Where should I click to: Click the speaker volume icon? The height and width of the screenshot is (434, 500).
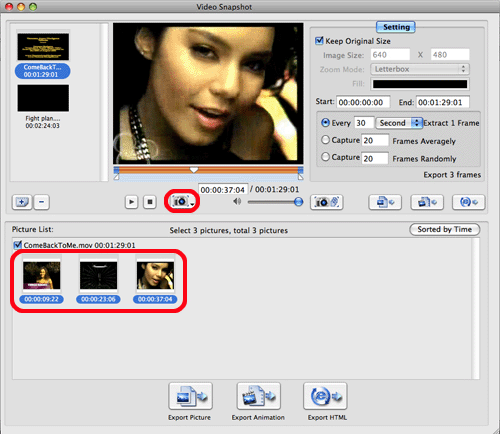point(237,202)
